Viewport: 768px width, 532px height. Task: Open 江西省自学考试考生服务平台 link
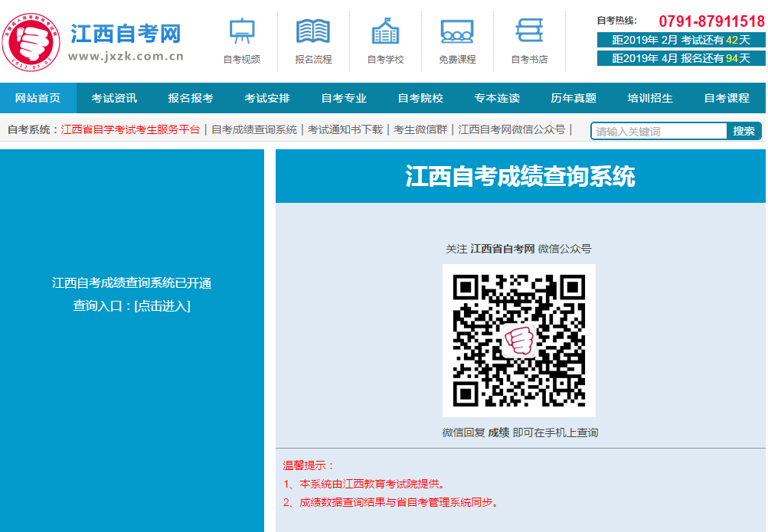(x=130, y=130)
